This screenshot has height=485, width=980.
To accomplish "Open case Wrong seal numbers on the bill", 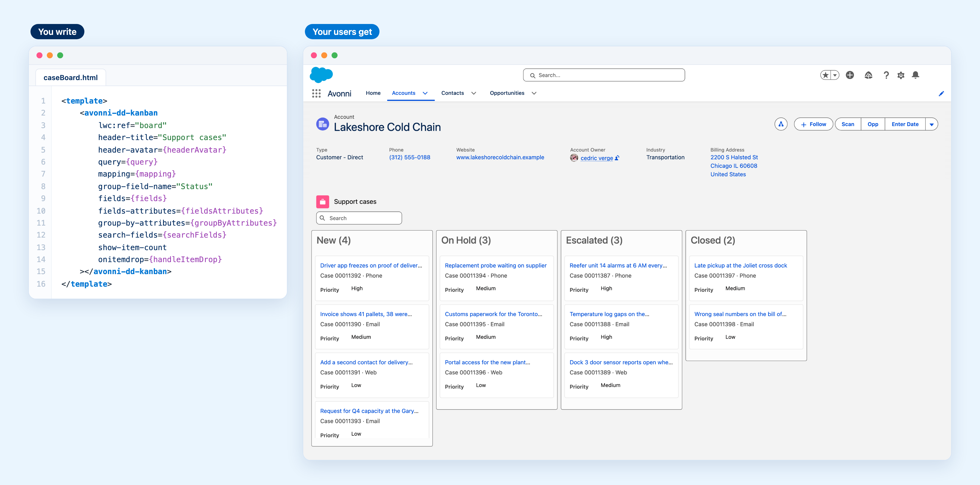I will click(x=740, y=314).
